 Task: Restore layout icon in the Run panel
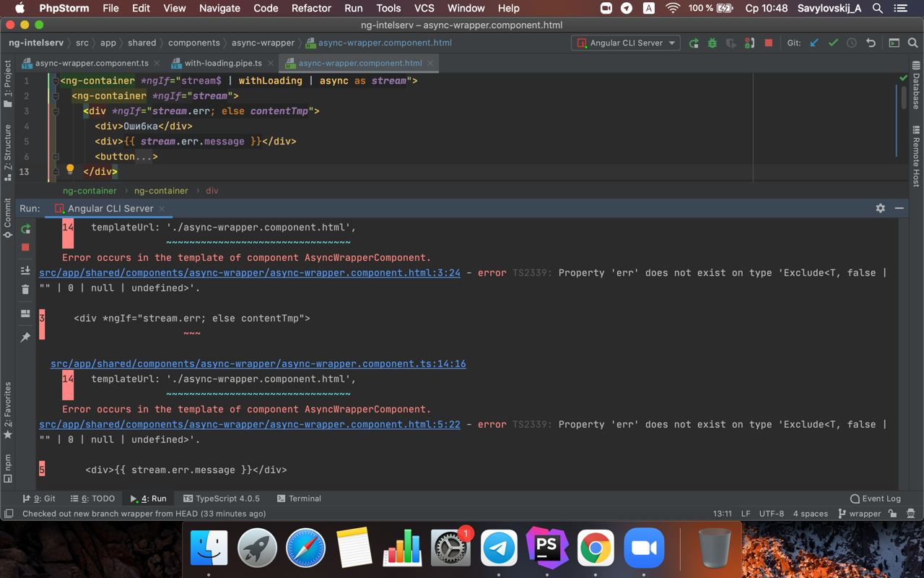25,314
